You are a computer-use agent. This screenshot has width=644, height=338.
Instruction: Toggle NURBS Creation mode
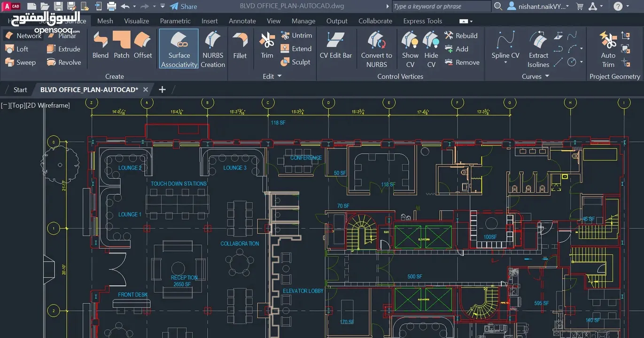213,49
